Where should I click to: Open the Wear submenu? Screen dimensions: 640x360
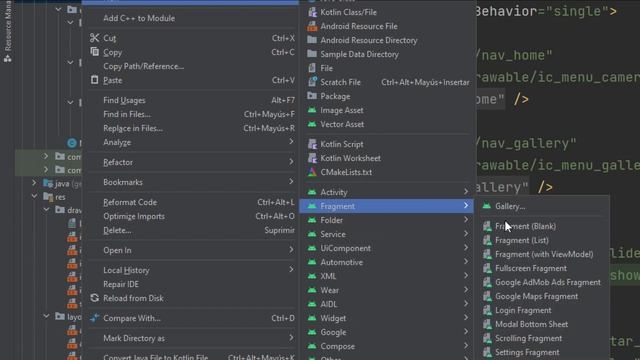[x=387, y=290]
